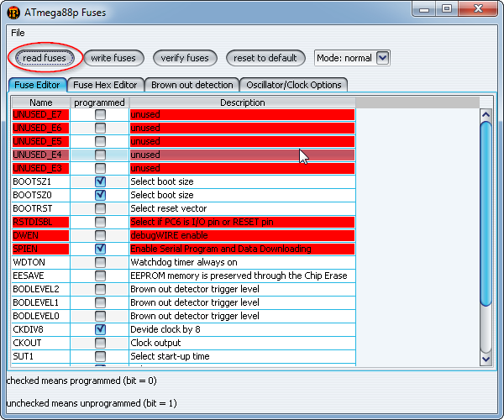Check the BODLEVEL1 programmed checkbox
This screenshot has height=420, width=504.
100,302
